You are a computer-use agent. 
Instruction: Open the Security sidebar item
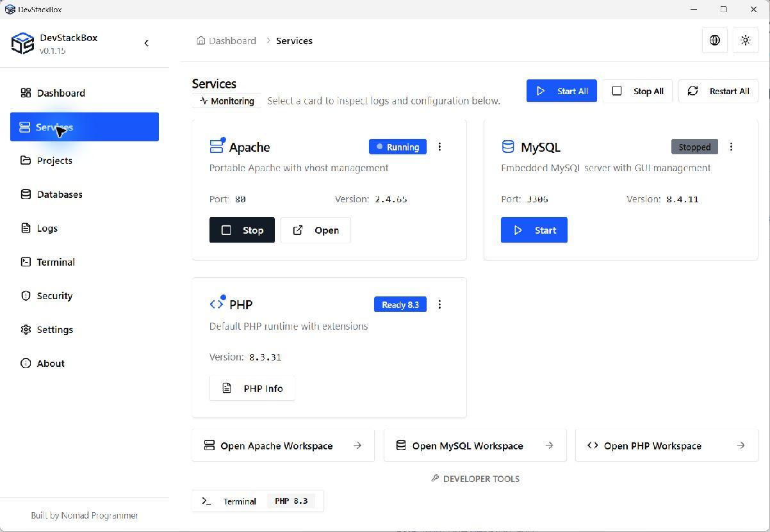[x=85, y=296]
